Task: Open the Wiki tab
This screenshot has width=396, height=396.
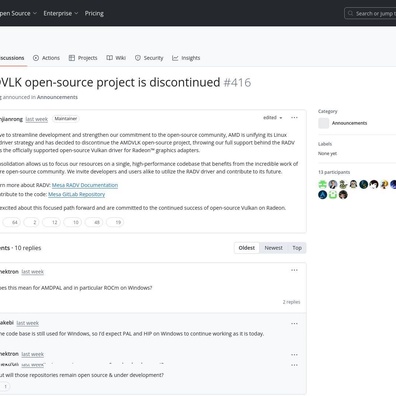Action: 116,58
